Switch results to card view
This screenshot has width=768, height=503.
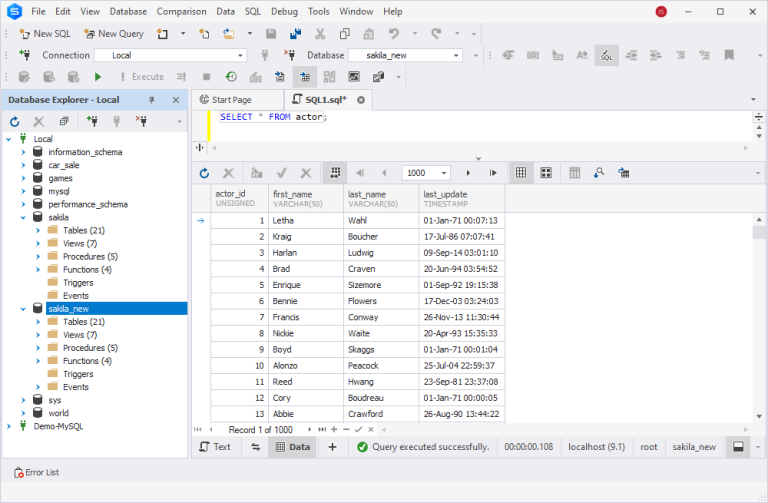click(546, 173)
